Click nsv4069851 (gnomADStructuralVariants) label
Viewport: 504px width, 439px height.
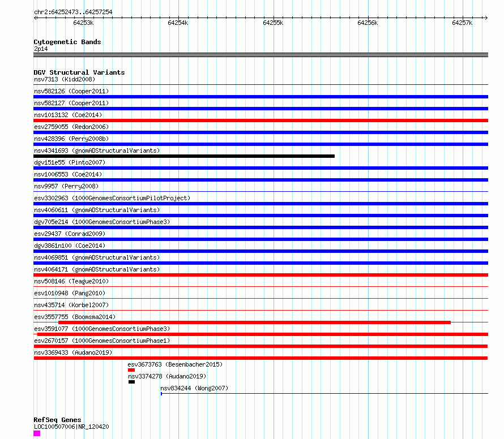(x=97, y=257)
